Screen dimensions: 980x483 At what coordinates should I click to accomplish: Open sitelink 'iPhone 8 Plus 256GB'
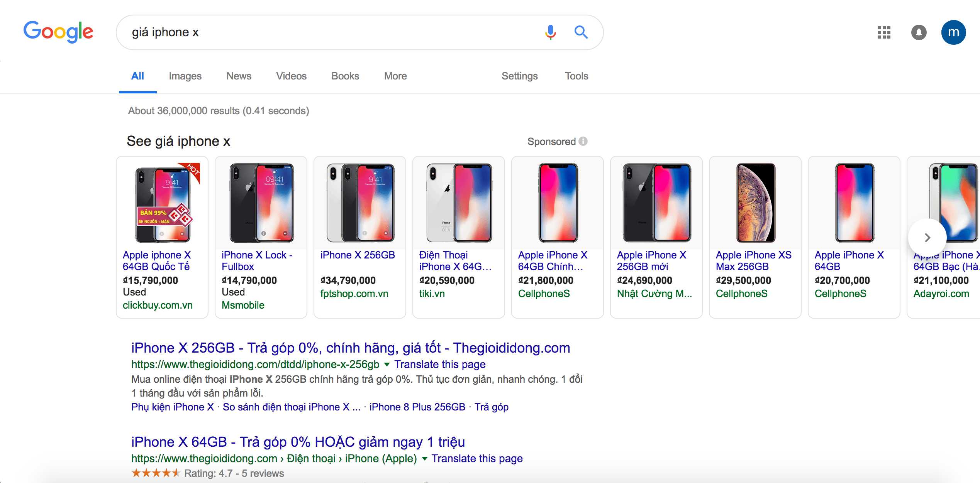417,407
